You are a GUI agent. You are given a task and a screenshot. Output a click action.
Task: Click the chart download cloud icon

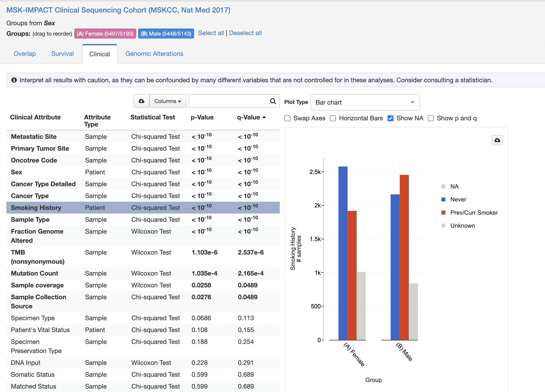click(497, 140)
